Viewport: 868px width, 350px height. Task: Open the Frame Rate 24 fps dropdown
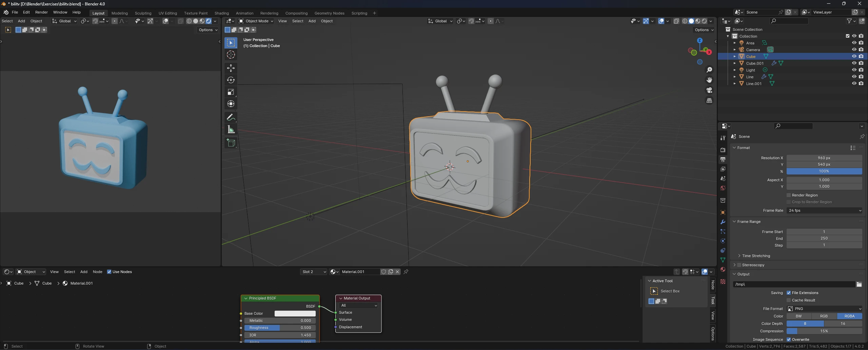click(824, 210)
